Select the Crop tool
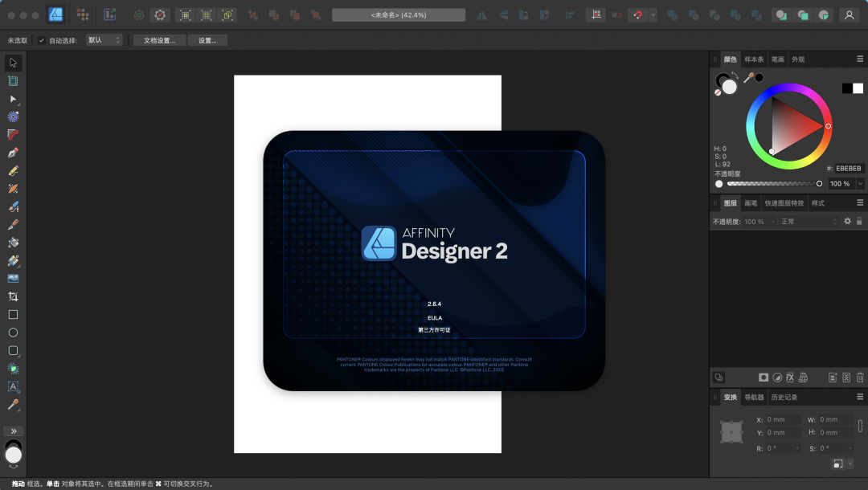The width and height of the screenshot is (868, 490). tap(13, 296)
